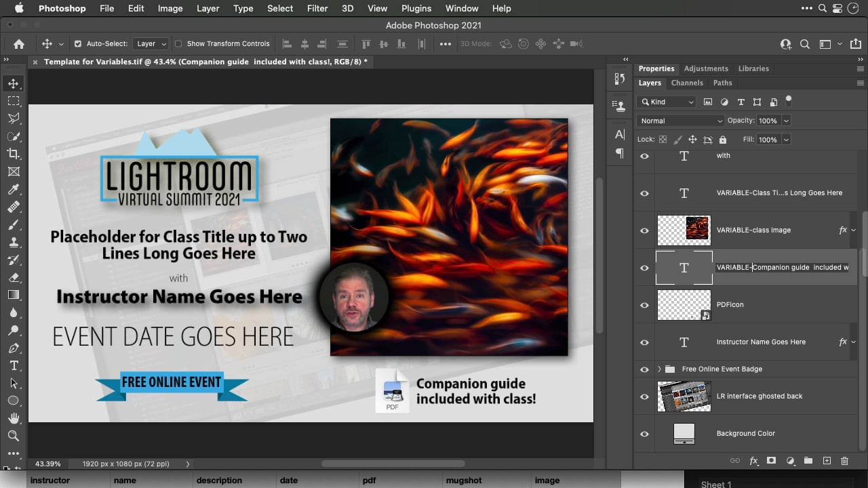Select the History Brush tool

point(14,260)
